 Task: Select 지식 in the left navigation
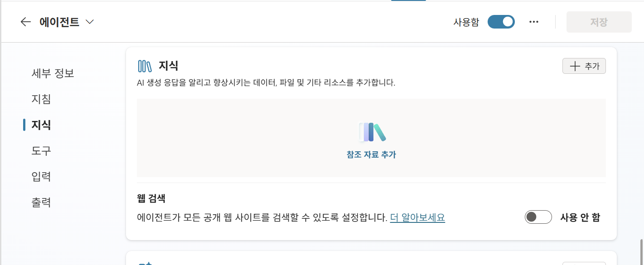41,125
